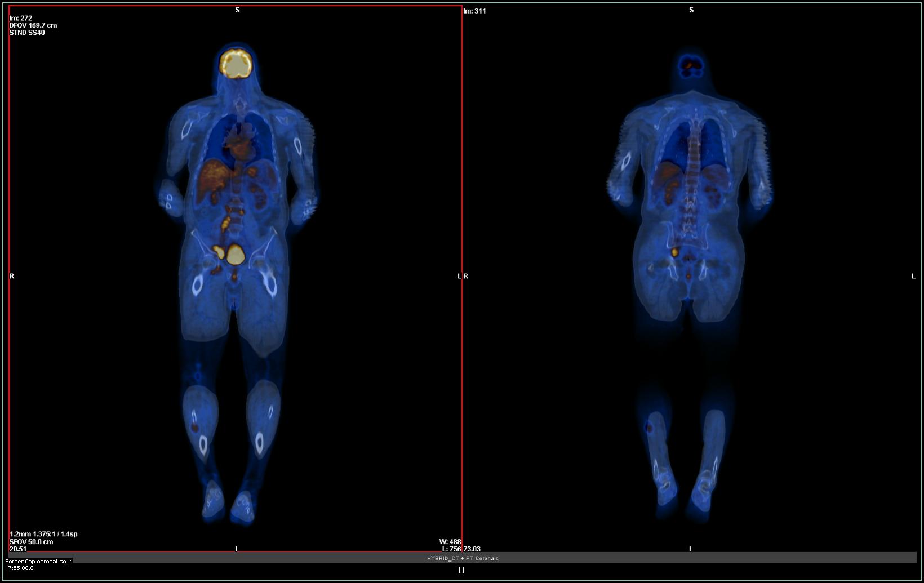
Task: Click the L: 756 window level value
Action: (452, 549)
